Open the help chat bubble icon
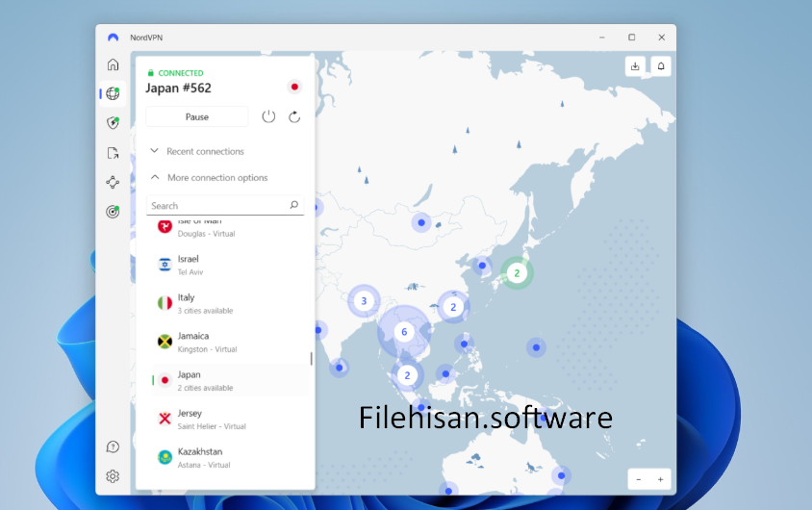The height and width of the screenshot is (510, 812). (113, 446)
